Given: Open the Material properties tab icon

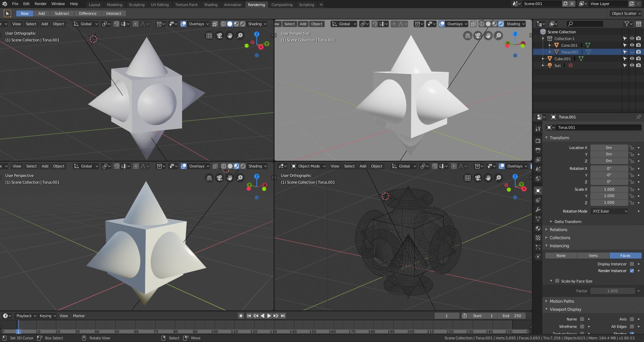Looking at the screenshot, I should coord(538,228).
